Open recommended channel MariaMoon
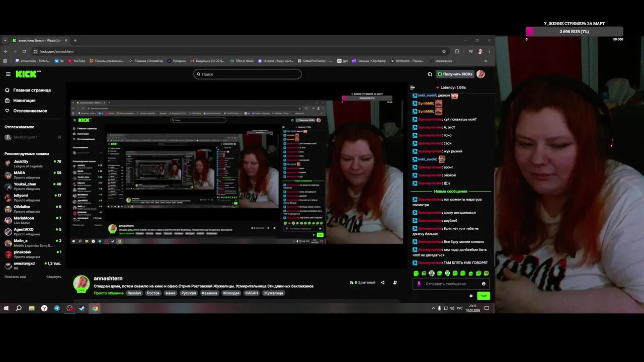The width and height of the screenshot is (644, 362). pos(33,220)
